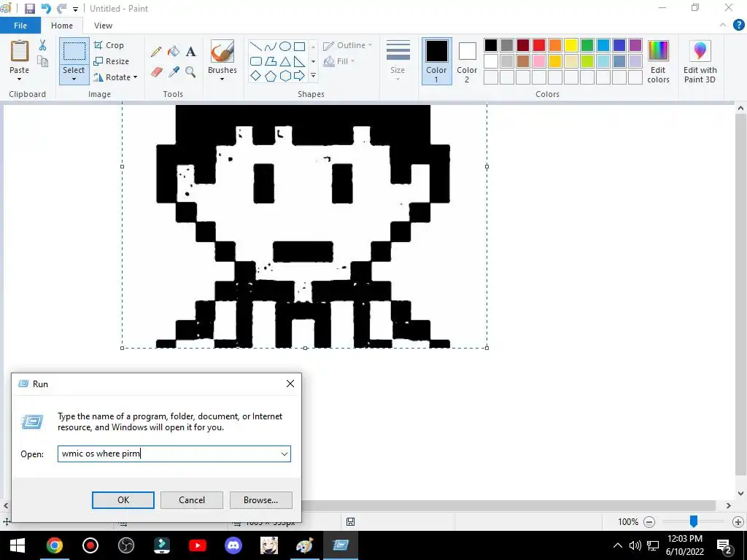This screenshot has height=560, width=747.
Task: Pick the Eraser tool
Action: 156,72
